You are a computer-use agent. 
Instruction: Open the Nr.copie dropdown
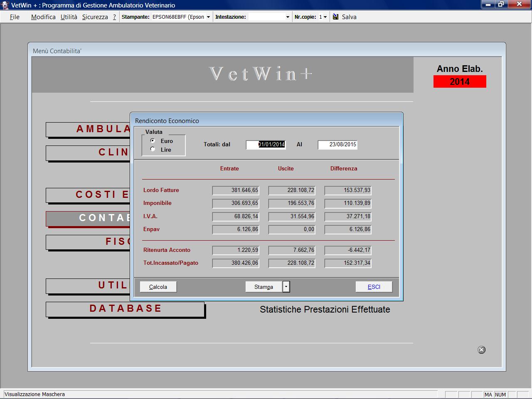(x=325, y=17)
